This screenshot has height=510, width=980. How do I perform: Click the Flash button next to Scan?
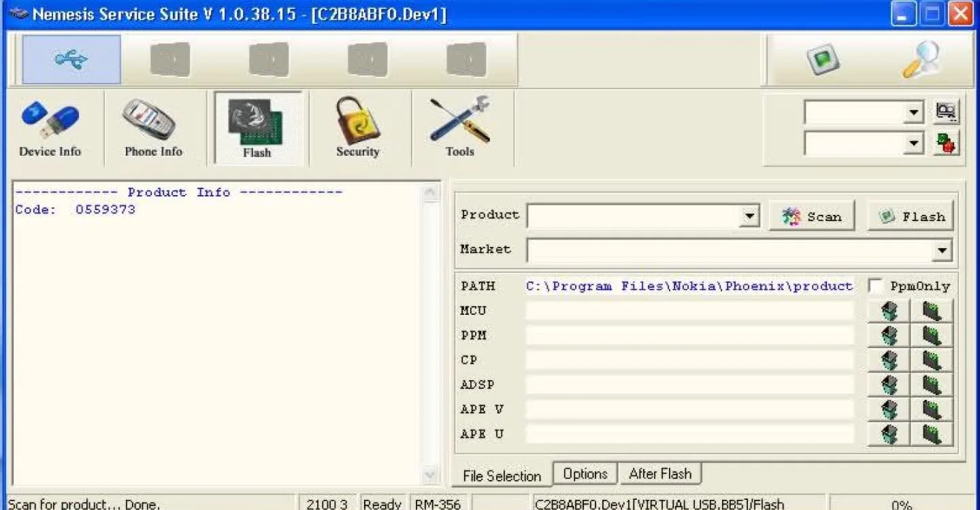coord(911,216)
